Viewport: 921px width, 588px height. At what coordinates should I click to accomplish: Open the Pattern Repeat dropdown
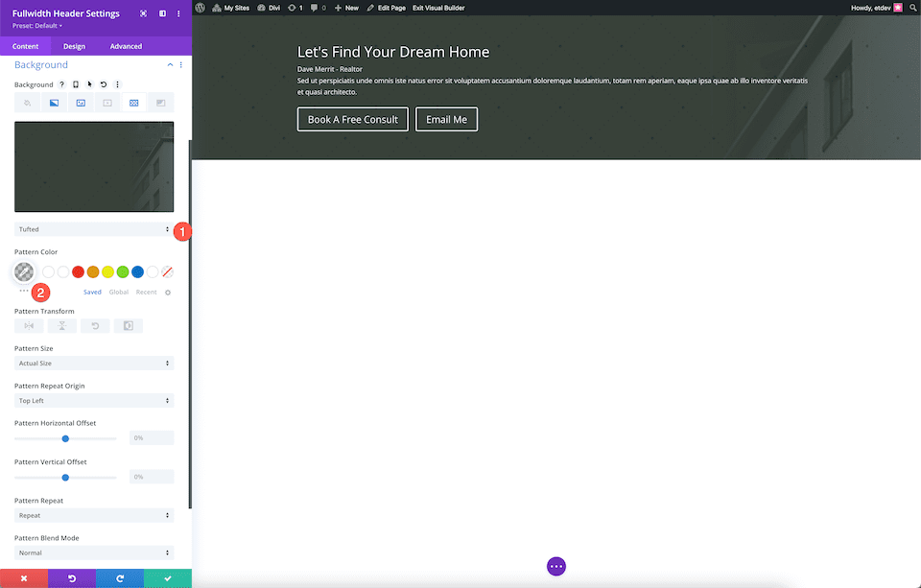[94, 516]
